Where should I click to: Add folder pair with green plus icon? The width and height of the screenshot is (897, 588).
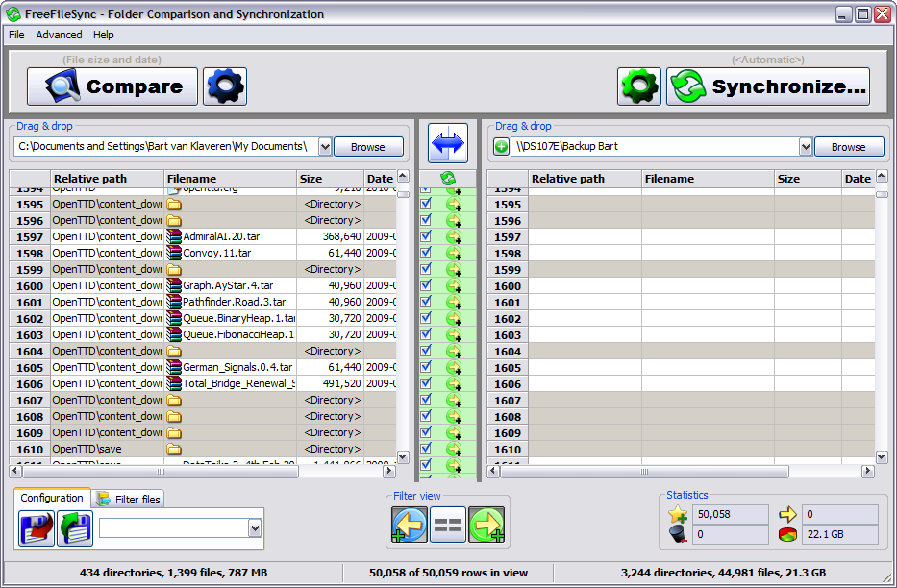(x=501, y=147)
